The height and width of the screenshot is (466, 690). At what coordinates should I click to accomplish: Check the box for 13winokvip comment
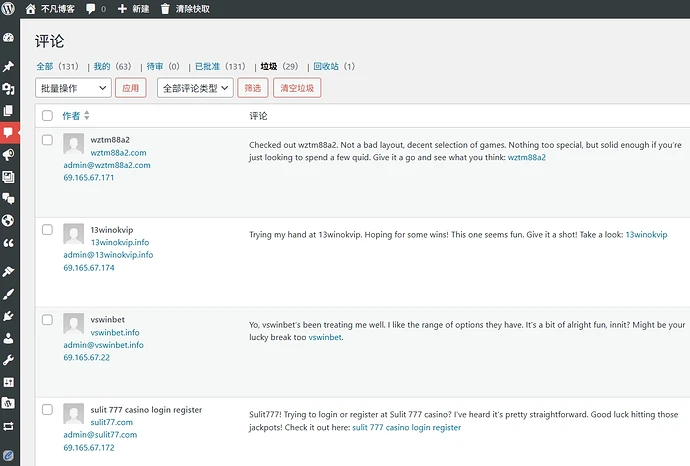(47, 230)
